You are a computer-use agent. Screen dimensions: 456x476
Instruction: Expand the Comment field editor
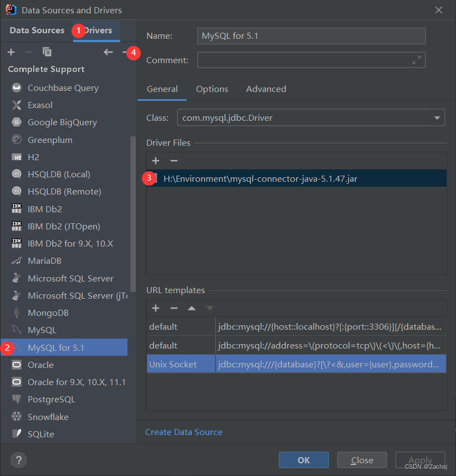(x=417, y=60)
